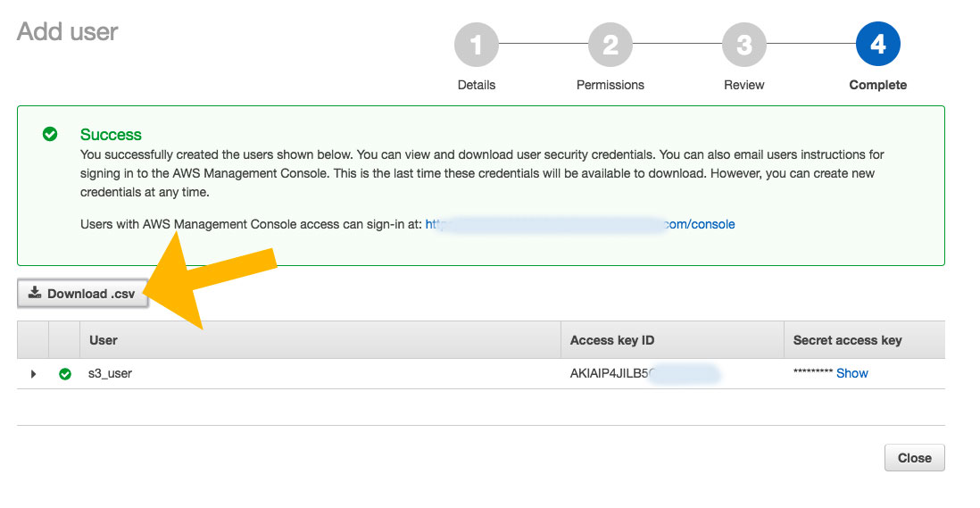This screenshot has height=508, width=980.
Task: Open the console sign-in link
Action: (580, 224)
